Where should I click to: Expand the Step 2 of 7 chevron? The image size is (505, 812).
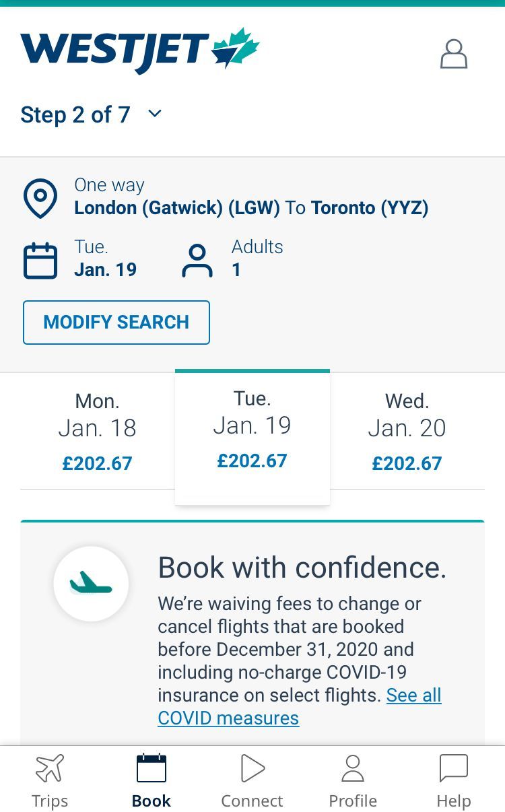pos(155,114)
